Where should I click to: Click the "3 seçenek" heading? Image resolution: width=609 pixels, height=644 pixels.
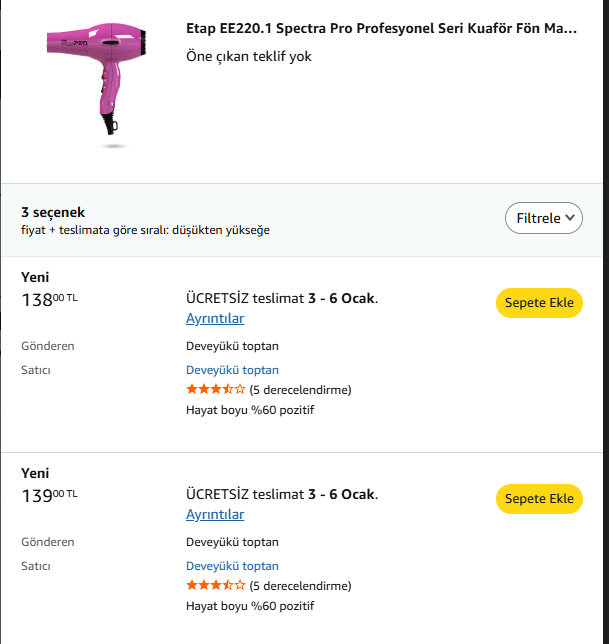[53, 212]
